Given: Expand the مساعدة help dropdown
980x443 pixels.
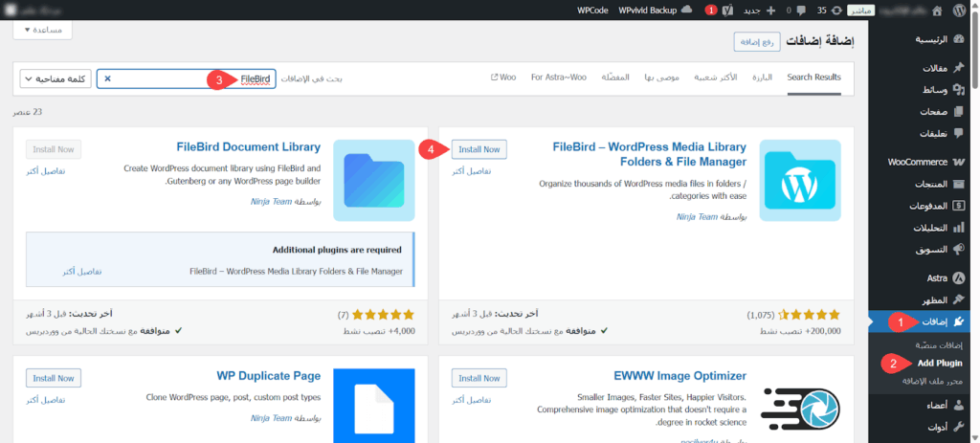Looking at the screenshot, I should pyautogui.click(x=42, y=30).
